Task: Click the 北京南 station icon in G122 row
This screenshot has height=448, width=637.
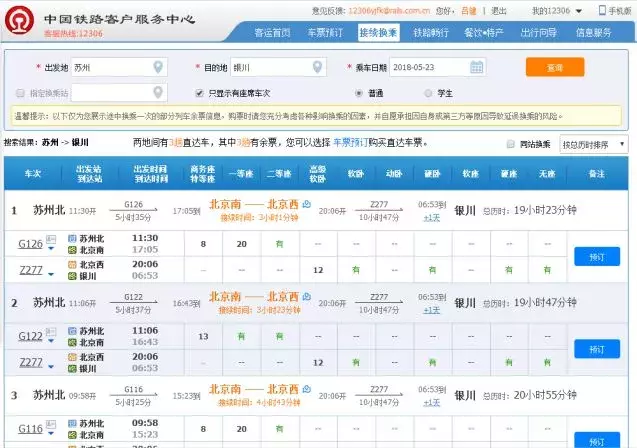Action: (72, 342)
